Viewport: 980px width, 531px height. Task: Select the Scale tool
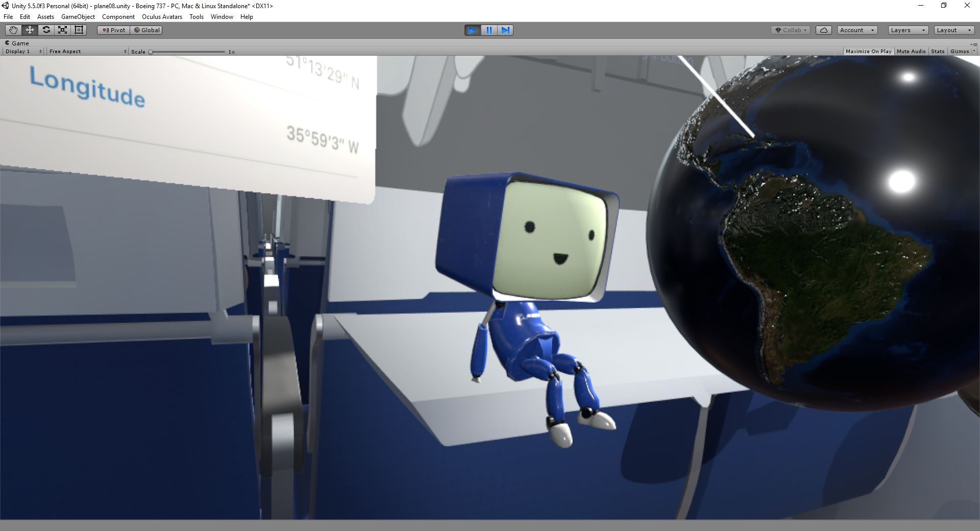(x=62, y=30)
